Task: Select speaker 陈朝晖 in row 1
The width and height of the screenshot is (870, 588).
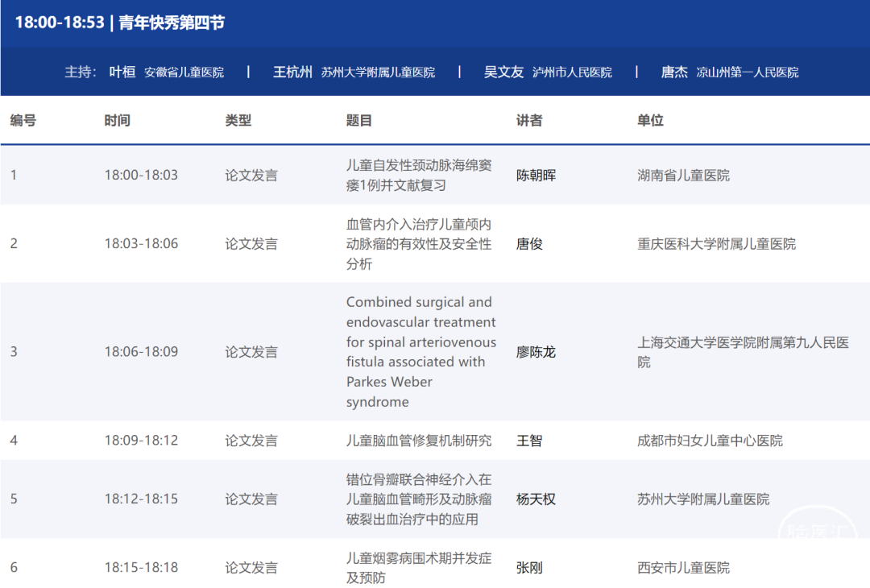Action: (536, 175)
